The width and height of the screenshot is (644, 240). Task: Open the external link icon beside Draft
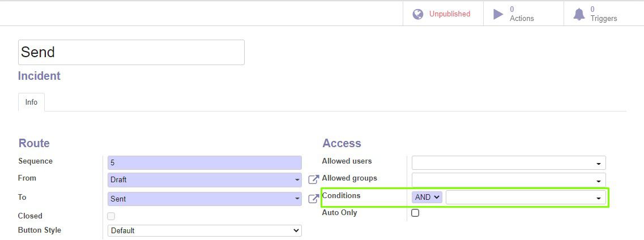pyautogui.click(x=313, y=179)
